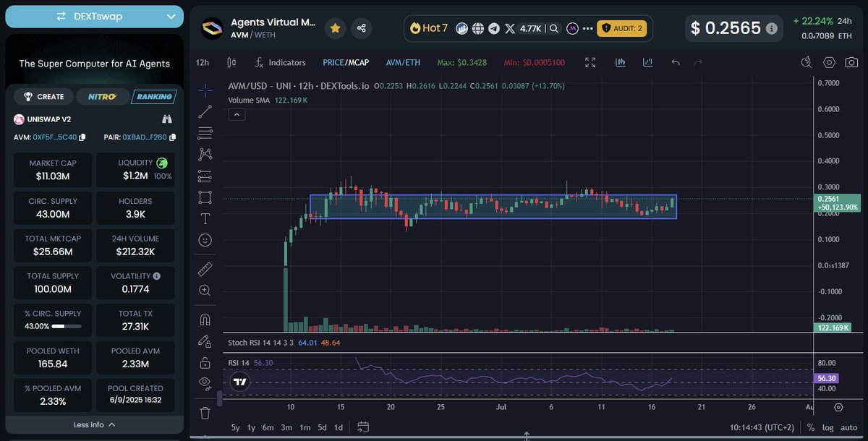The height and width of the screenshot is (441, 868).
Task: Remove drawings with the trash icon
Action: [x=205, y=413]
